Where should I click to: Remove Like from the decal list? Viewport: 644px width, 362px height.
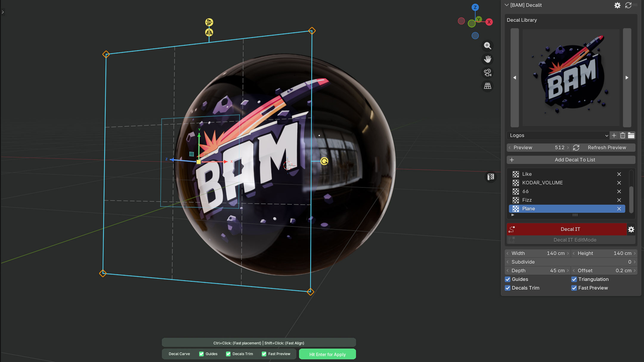619,174
